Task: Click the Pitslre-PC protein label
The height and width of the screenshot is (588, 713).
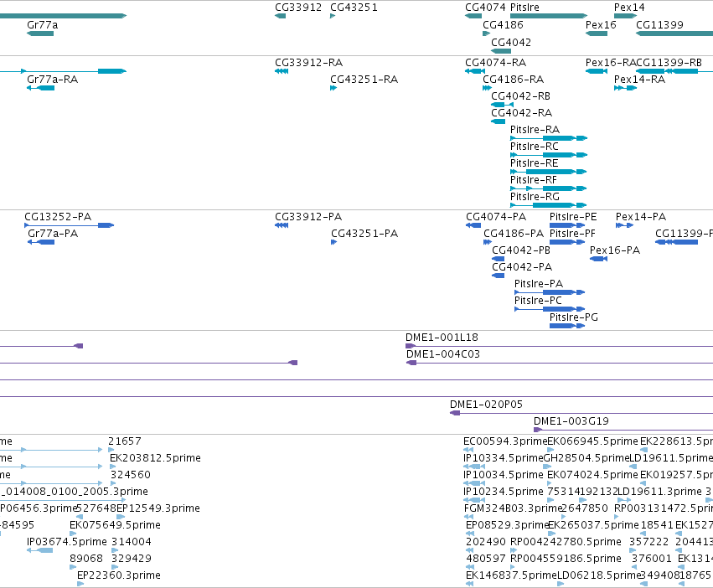Action: coord(538,301)
